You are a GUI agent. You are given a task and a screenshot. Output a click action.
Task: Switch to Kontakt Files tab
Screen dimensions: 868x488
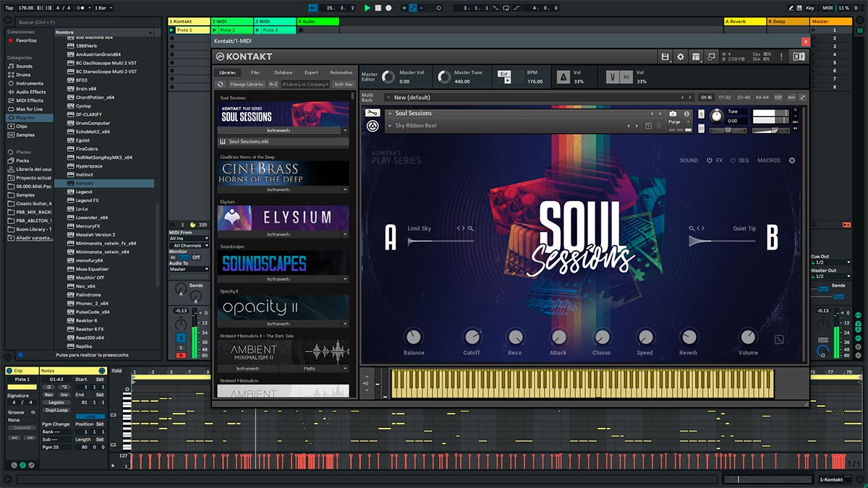(255, 73)
